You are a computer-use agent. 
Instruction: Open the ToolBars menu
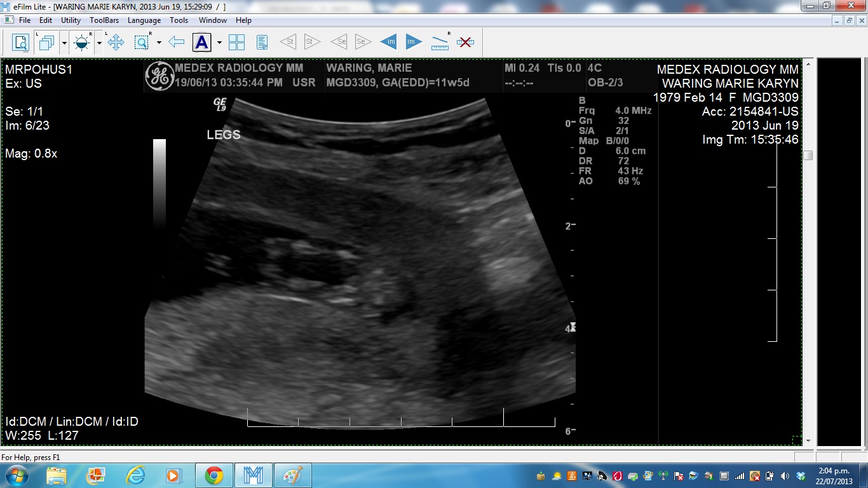point(104,20)
